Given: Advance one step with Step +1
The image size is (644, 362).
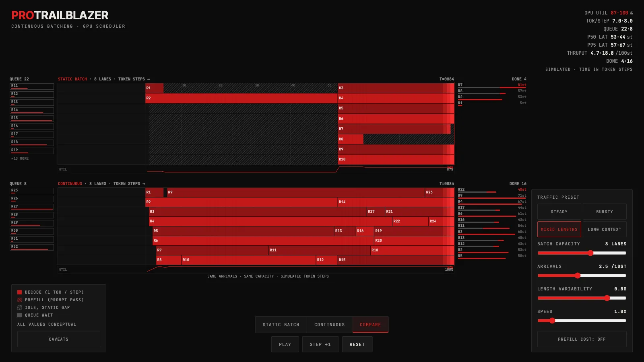Looking at the screenshot, I should click(320, 344).
